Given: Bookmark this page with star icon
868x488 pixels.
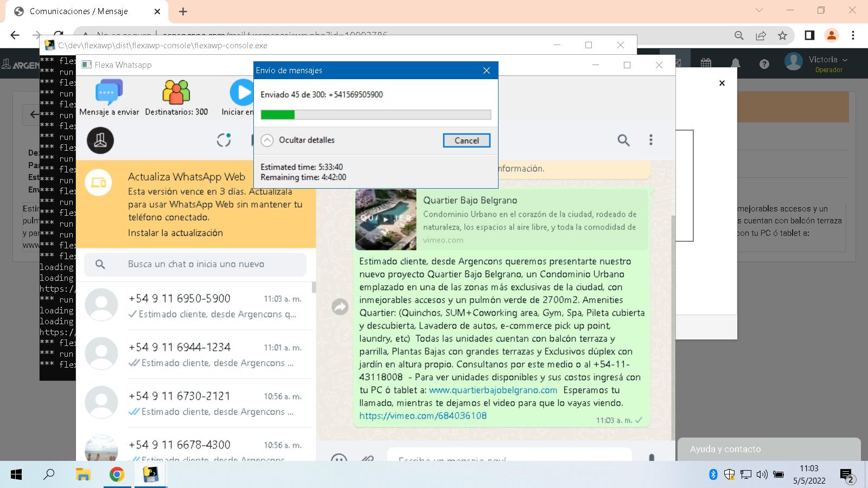Looking at the screenshot, I should coord(782,35).
